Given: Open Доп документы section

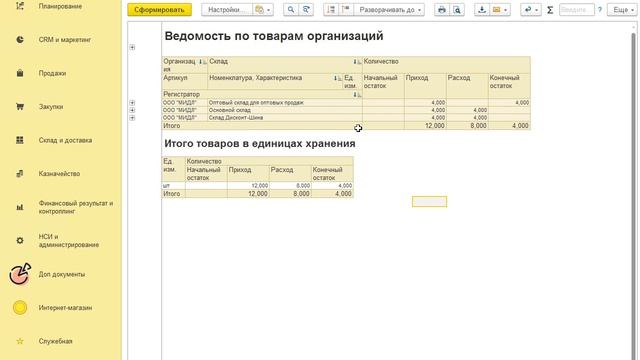Looking at the screenshot, I should pos(62,274).
